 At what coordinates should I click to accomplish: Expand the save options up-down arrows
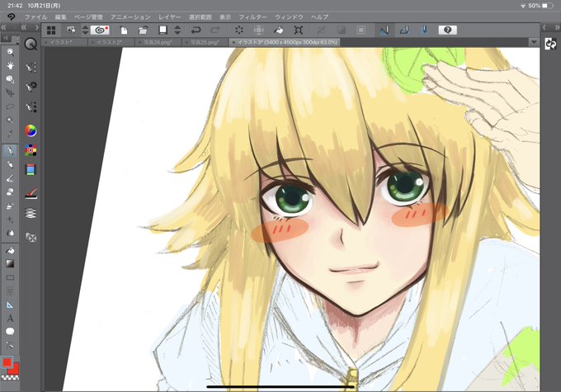tap(177, 30)
